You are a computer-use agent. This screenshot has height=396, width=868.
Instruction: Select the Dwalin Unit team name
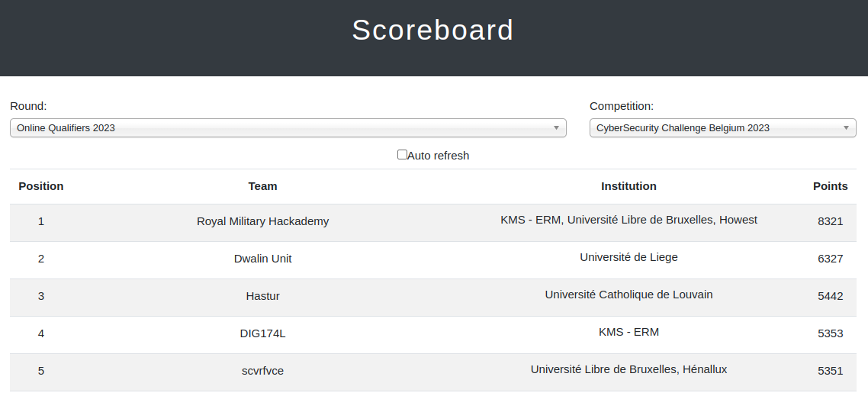point(262,259)
